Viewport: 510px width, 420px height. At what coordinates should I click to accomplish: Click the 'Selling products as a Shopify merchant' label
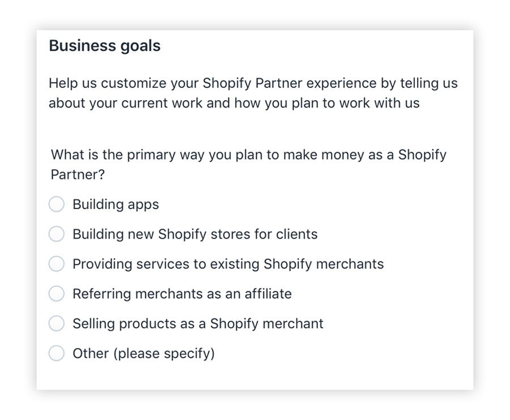198,324
